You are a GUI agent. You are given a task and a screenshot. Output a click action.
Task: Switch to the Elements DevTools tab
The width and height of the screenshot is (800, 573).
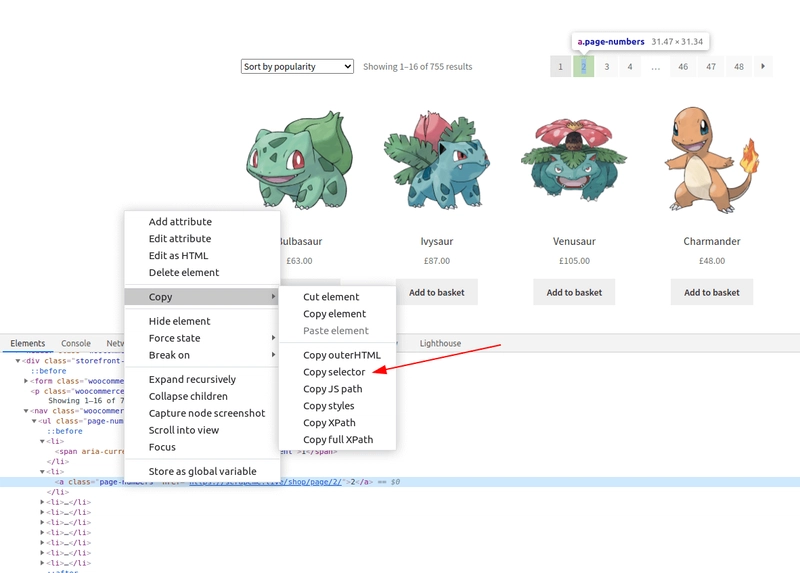[28, 343]
